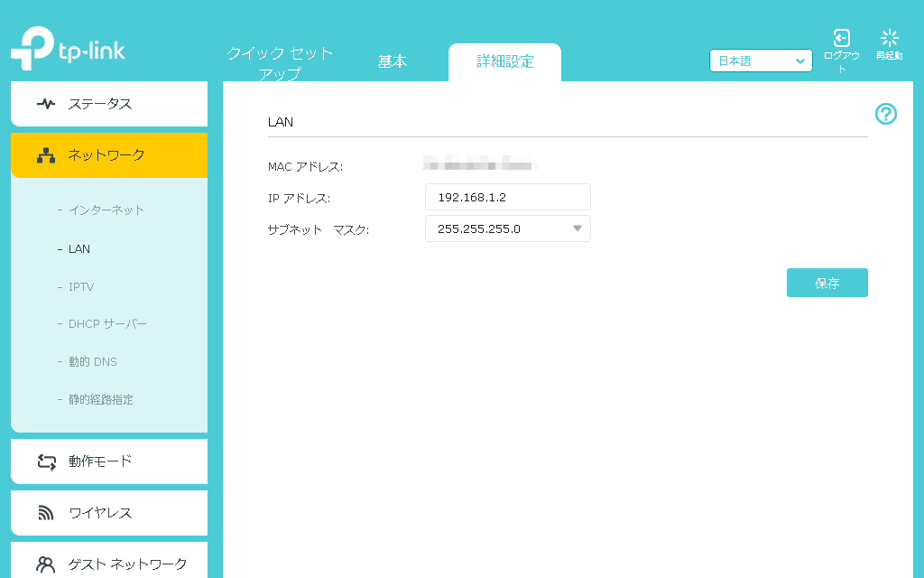The width and height of the screenshot is (924, 578).
Task: Click the ワイヤレス Wi-Fi signal icon
Action: [x=46, y=513]
